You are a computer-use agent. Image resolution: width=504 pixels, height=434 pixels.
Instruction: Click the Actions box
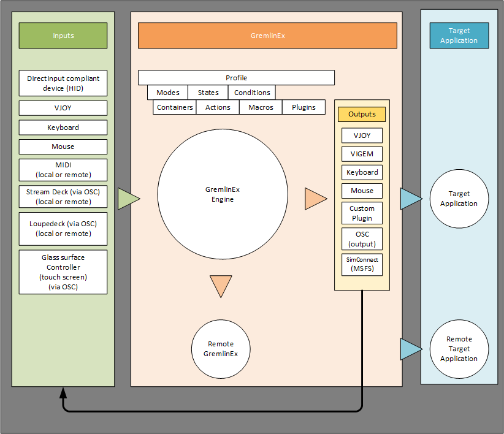(218, 107)
